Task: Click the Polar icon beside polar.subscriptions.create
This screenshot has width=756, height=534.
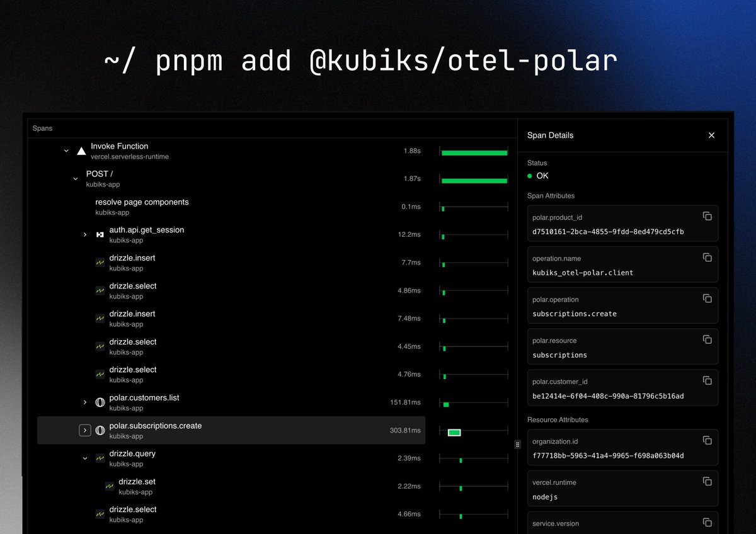Action: point(100,430)
